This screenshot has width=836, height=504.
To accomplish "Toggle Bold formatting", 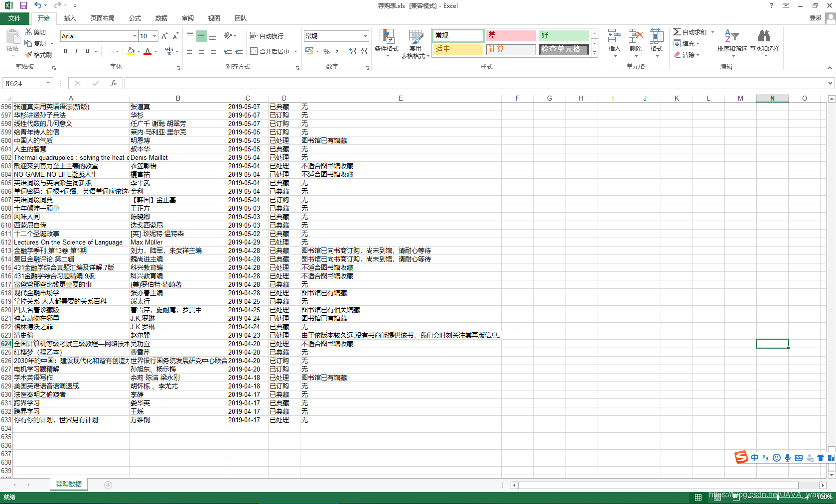I will pos(65,51).
